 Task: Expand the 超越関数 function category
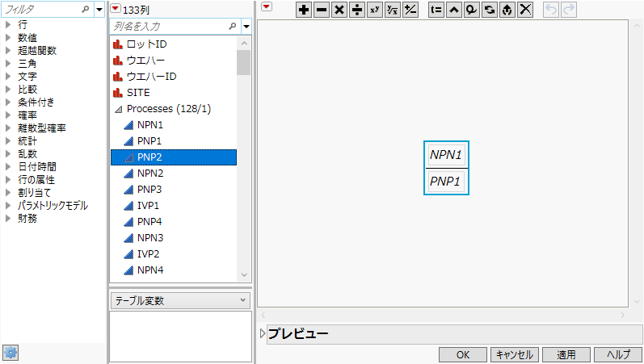[8, 51]
